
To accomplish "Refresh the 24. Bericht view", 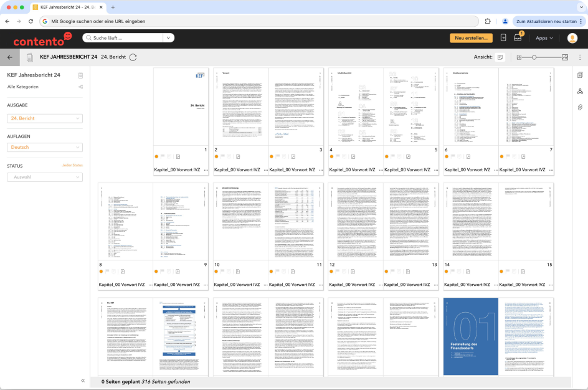I will click(x=133, y=57).
